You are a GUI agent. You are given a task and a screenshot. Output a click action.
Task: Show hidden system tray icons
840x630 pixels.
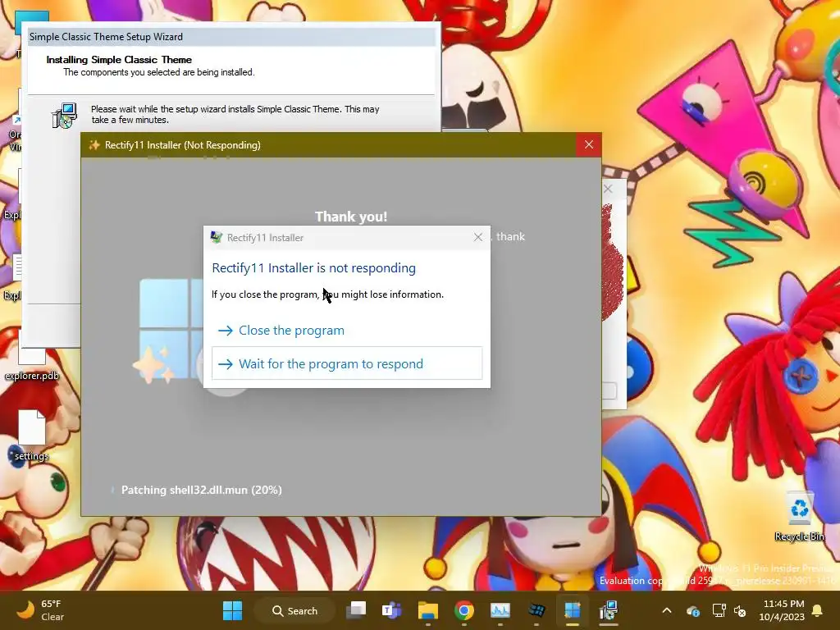(x=666, y=610)
